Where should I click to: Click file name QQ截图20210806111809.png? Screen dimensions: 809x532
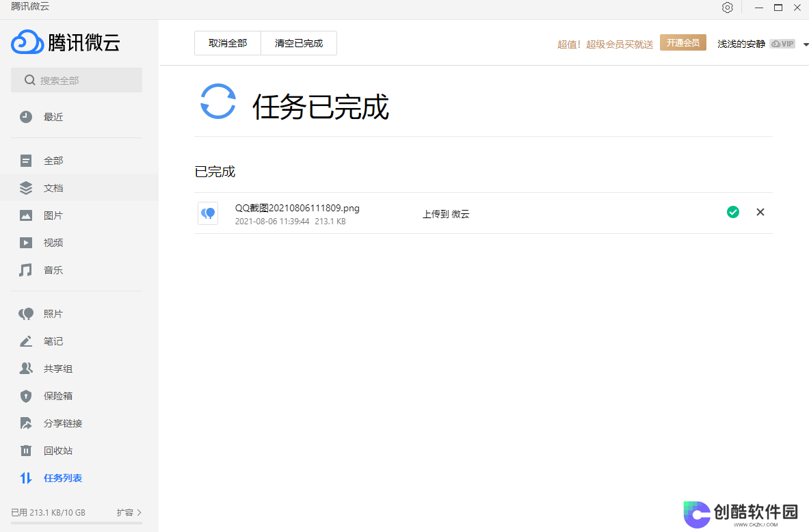tap(297, 208)
